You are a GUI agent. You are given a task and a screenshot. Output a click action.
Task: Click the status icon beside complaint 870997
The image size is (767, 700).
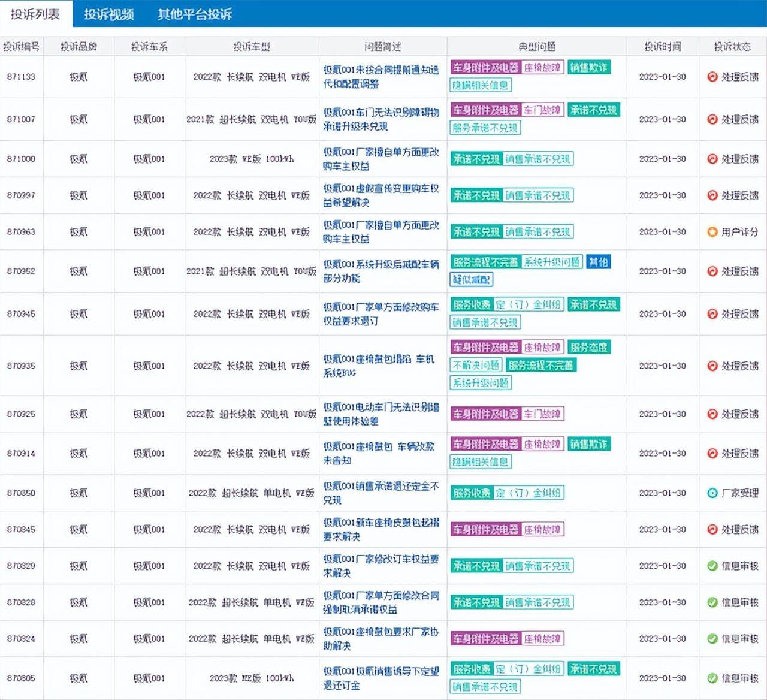[712, 195]
